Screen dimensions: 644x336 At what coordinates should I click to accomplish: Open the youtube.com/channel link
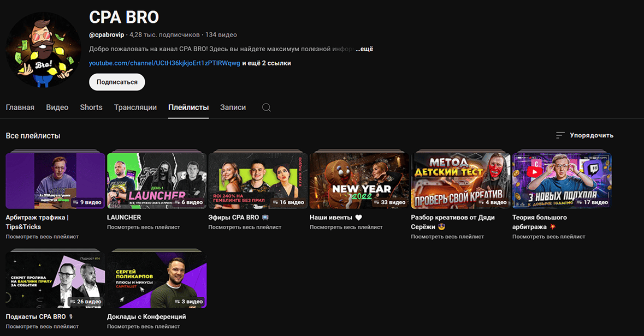pyautogui.click(x=165, y=63)
